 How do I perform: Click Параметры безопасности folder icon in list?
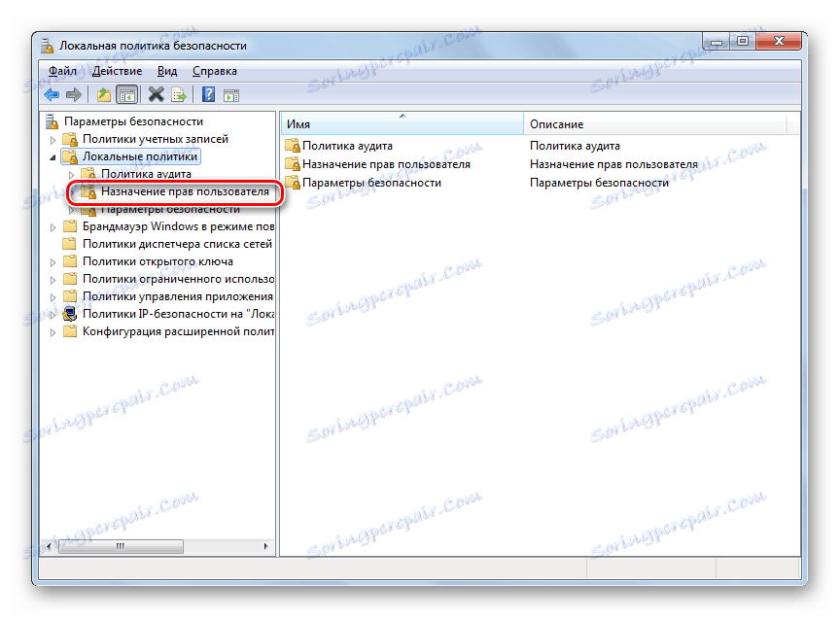(292, 183)
